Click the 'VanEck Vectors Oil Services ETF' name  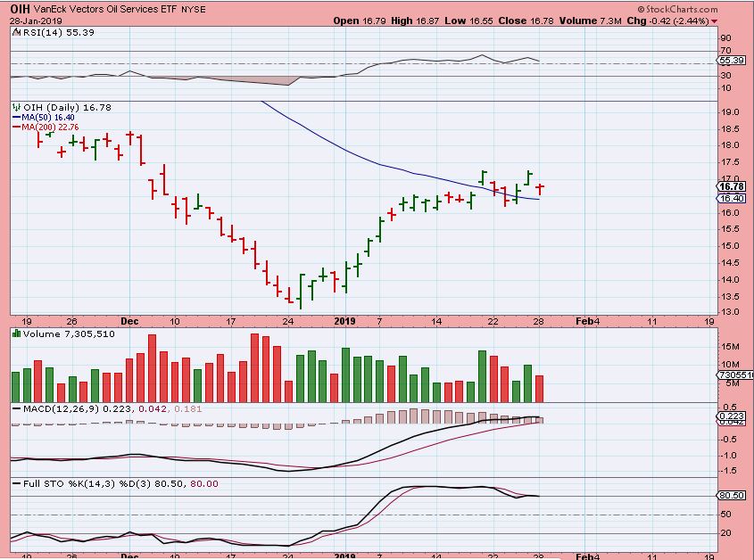point(105,9)
